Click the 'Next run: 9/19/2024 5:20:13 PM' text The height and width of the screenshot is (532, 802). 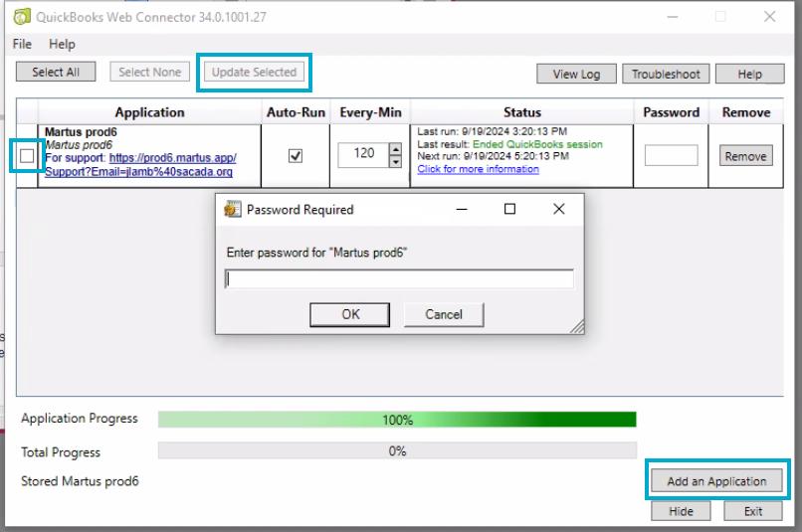pyautogui.click(x=494, y=156)
